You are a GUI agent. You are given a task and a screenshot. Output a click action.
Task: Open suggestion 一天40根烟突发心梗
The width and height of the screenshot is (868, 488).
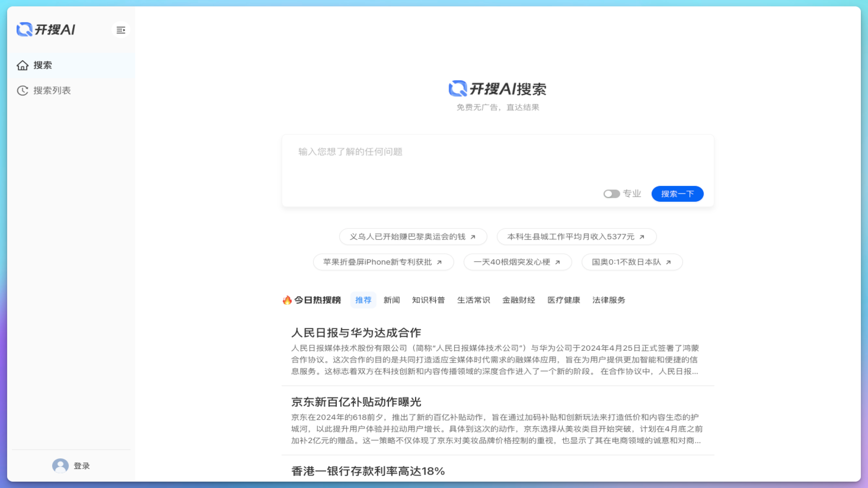[x=518, y=262]
